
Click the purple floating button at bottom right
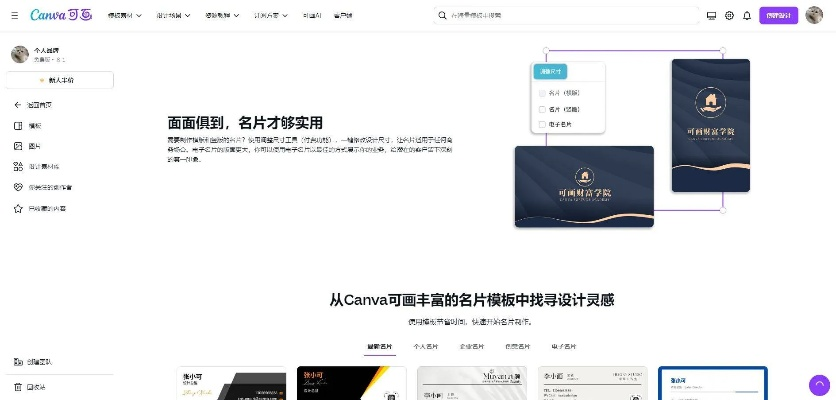pos(818,384)
